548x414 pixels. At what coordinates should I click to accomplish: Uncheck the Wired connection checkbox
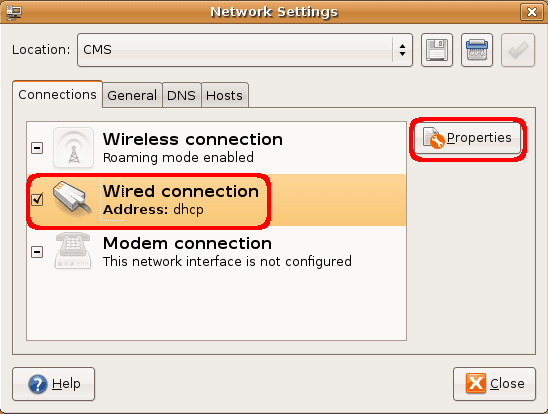point(37,199)
